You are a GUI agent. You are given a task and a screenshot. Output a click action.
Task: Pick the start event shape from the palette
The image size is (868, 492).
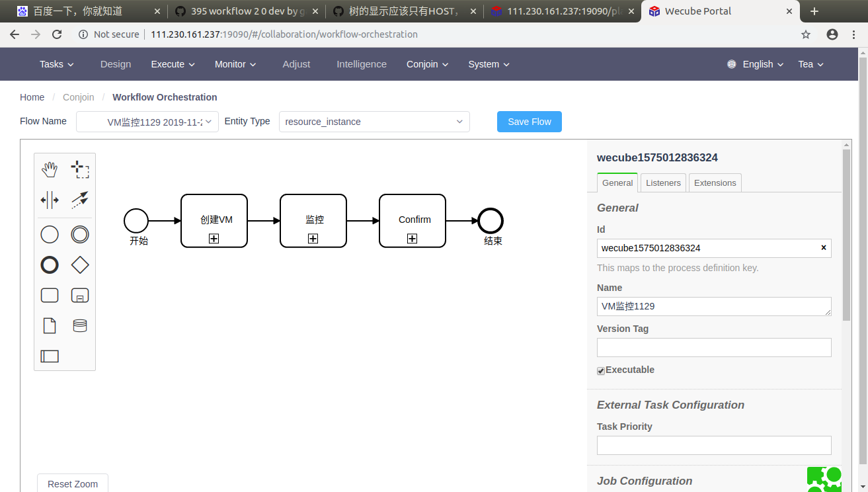point(50,234)
